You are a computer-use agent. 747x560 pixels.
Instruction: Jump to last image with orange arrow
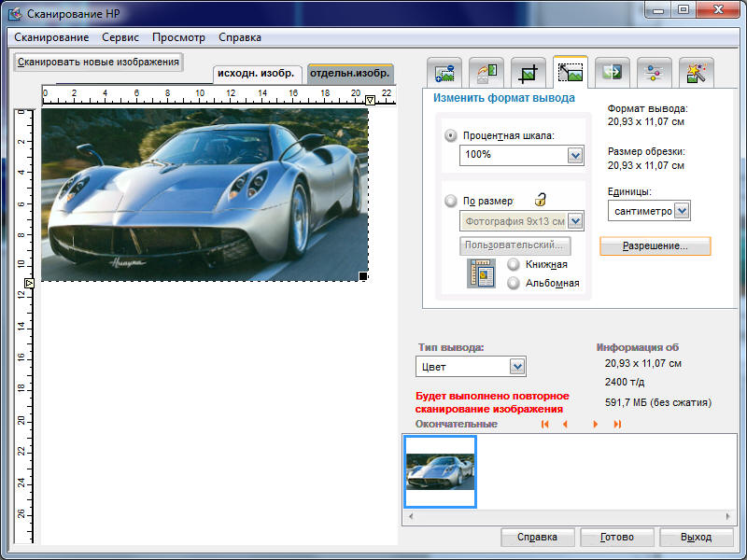tap(617, 425)
